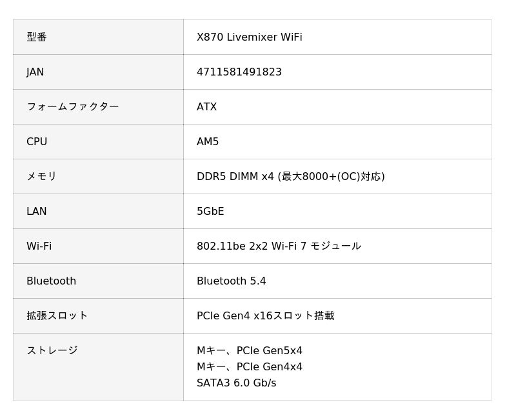Select the Bluetooth 5.4 value
516x420 pixels.
pos(231,281)
